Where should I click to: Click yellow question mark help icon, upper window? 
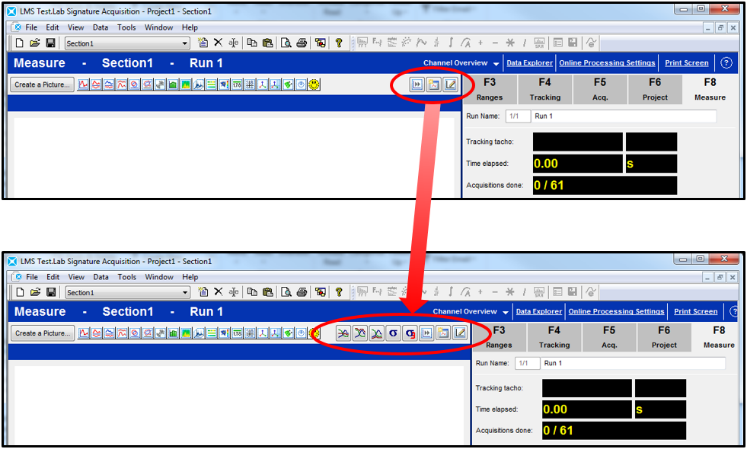339,43
